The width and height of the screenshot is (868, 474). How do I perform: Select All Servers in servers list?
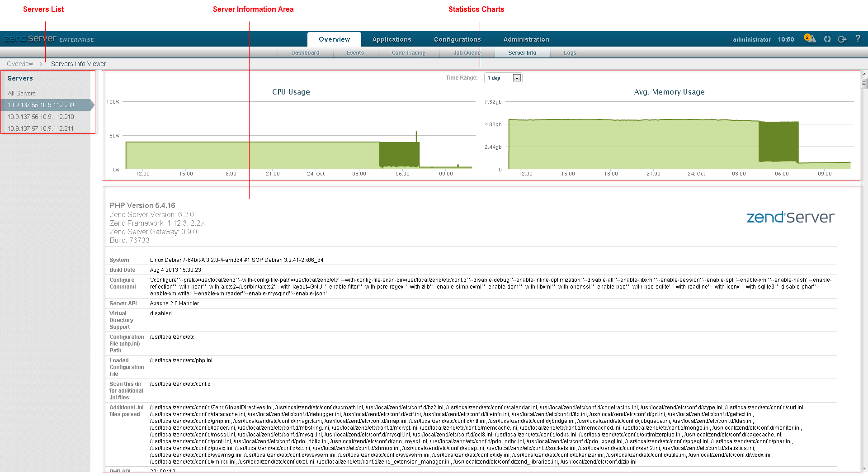pos(22,93)
